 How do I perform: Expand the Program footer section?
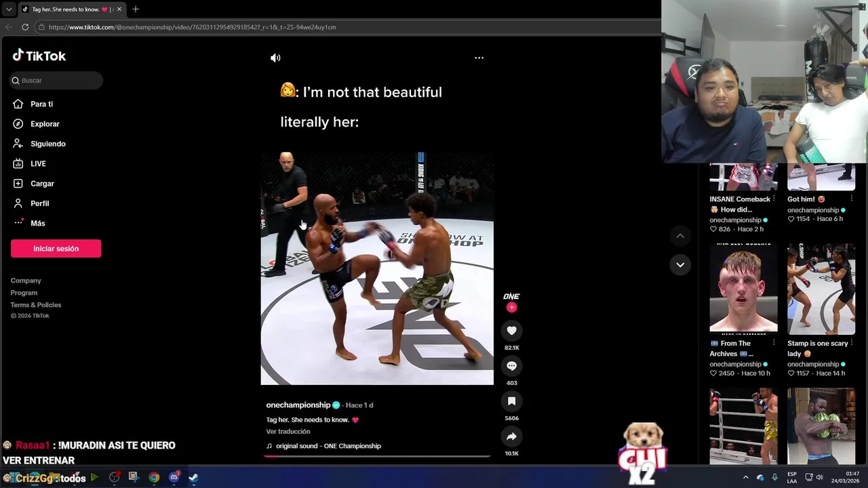(24, 293)
